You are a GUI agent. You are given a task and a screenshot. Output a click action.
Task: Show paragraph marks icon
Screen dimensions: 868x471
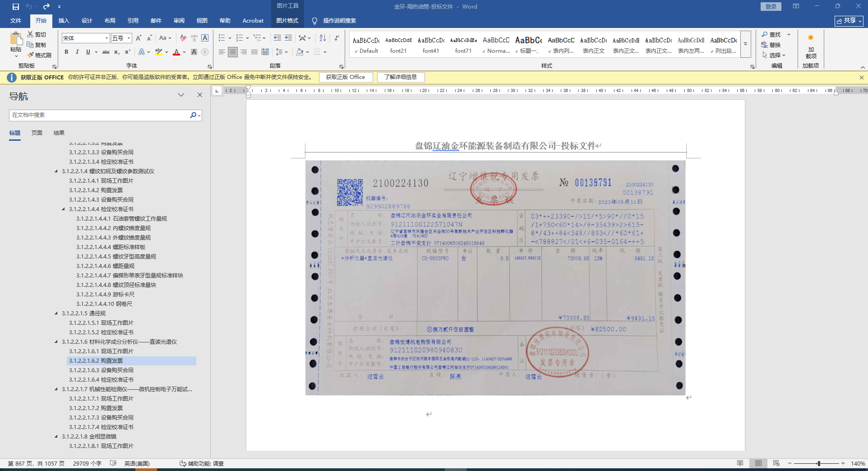[x=337, y=38]
